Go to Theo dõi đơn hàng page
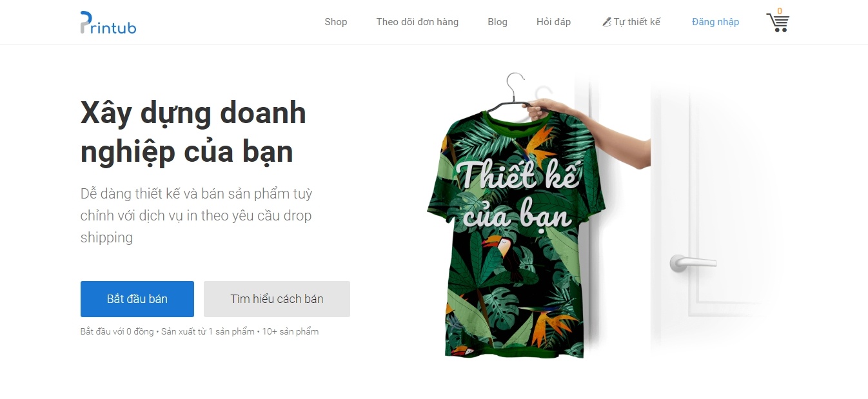The width and height of the screenshot is (868, 399). tap(417, 22)
